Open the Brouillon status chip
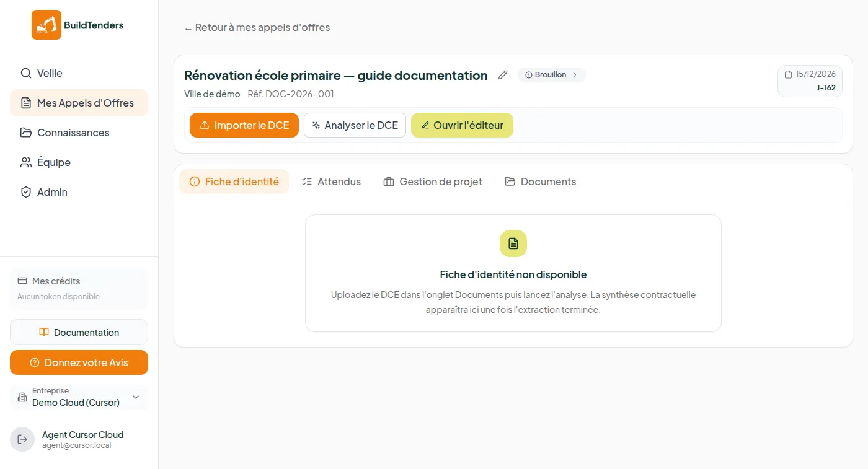This screenshot has height=469, width=868. (552, 75)
